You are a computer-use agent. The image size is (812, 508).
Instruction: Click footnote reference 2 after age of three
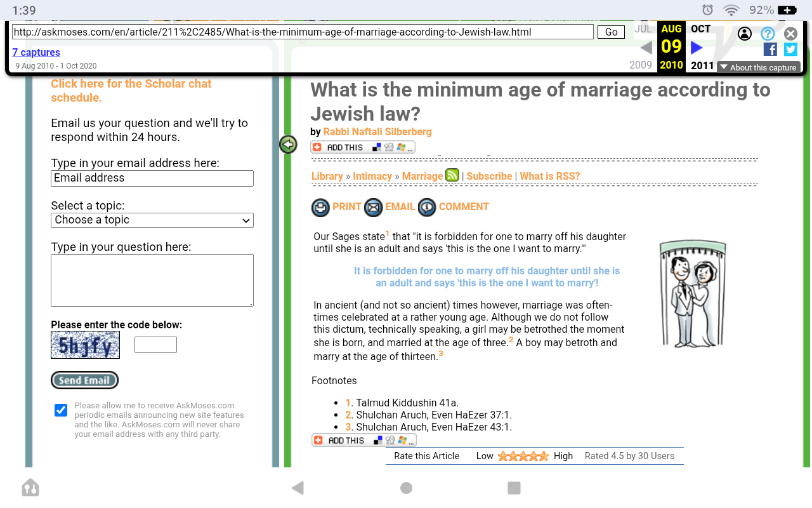(x=511, y=340)
